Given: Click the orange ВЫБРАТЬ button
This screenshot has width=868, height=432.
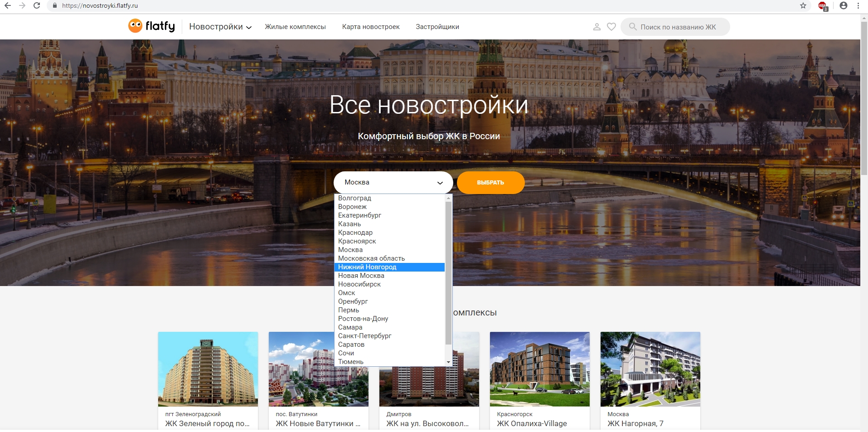Looking at the screenshot, I should pyautogui.click(x=491, y=182).
